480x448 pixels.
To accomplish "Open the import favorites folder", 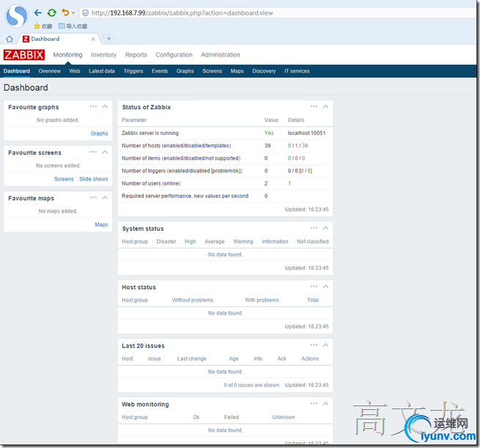I will pyautogui.click(x=73, y=26).
